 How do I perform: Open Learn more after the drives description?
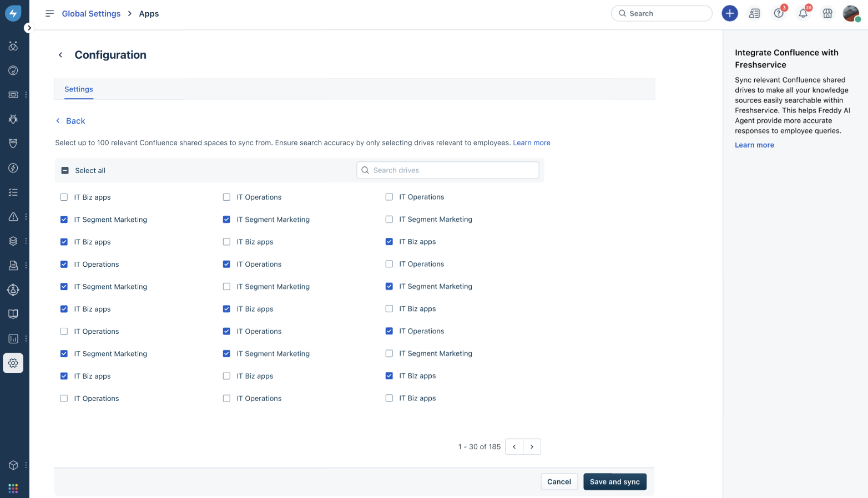point(532,143)
